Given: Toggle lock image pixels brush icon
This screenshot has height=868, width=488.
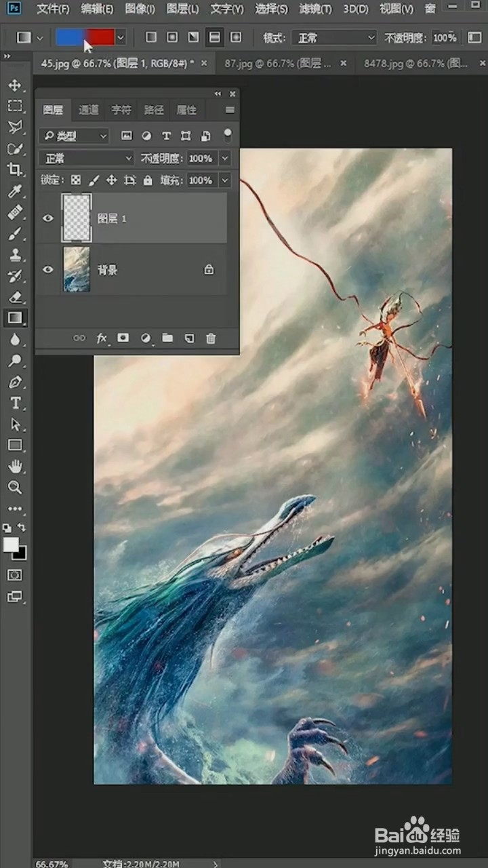Looking at the screenshot, I should (x=94, y=180).
